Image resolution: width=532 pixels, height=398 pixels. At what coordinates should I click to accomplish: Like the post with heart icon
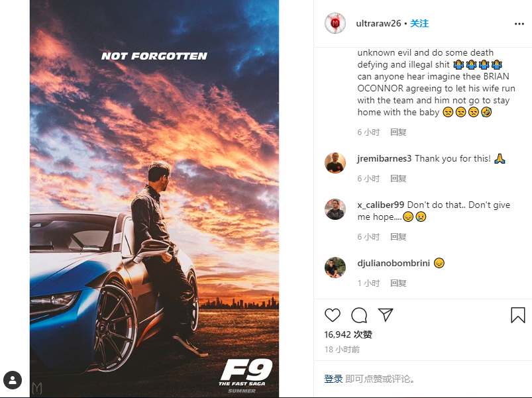333,315
